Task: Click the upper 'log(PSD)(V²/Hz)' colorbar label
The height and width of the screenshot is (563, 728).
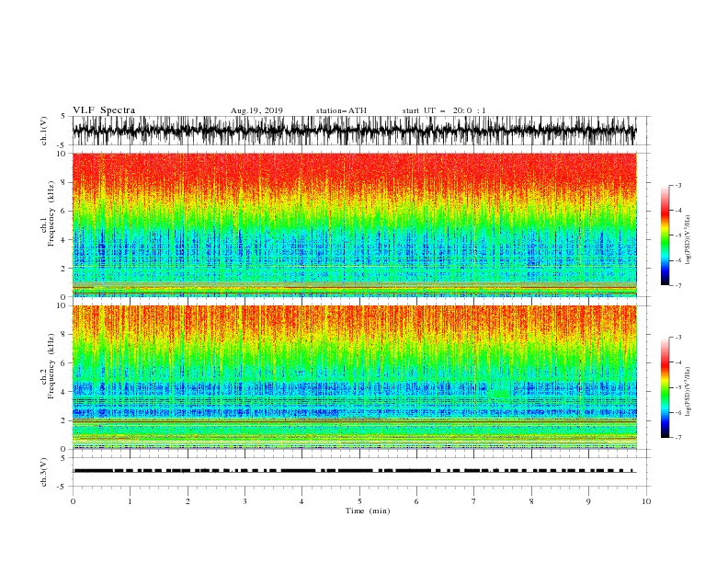Action: (688, 240)
